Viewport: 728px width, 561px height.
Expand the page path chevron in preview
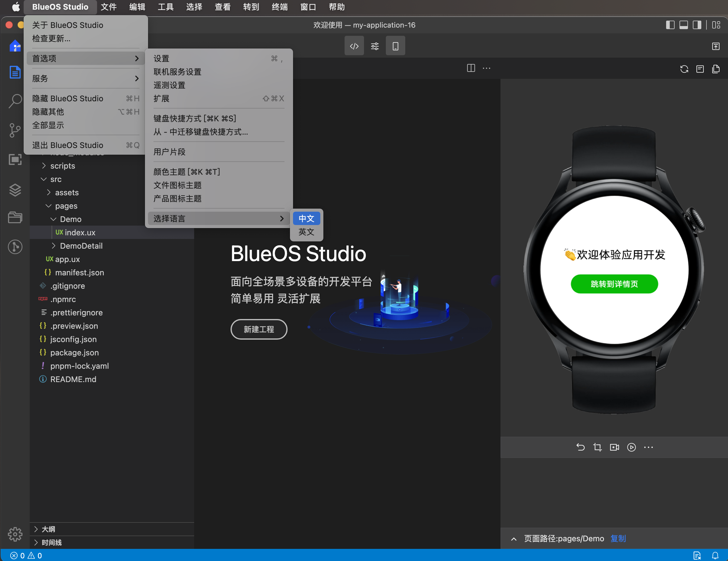tap(514, 539)
